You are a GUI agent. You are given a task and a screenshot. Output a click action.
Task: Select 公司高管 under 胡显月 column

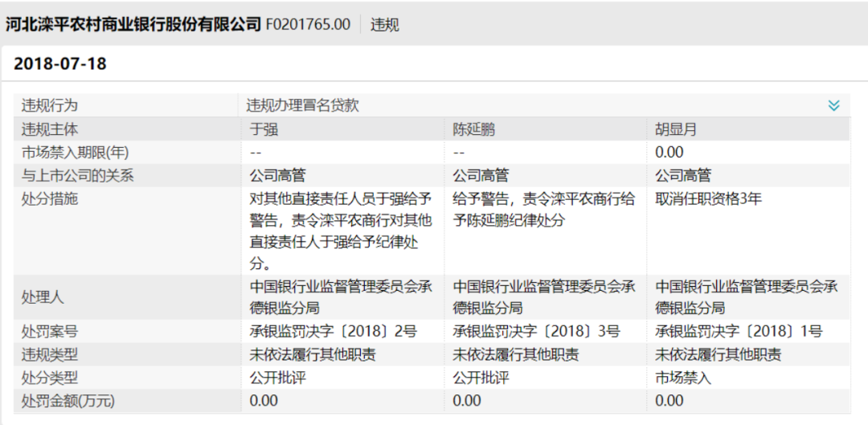point(683,175)
